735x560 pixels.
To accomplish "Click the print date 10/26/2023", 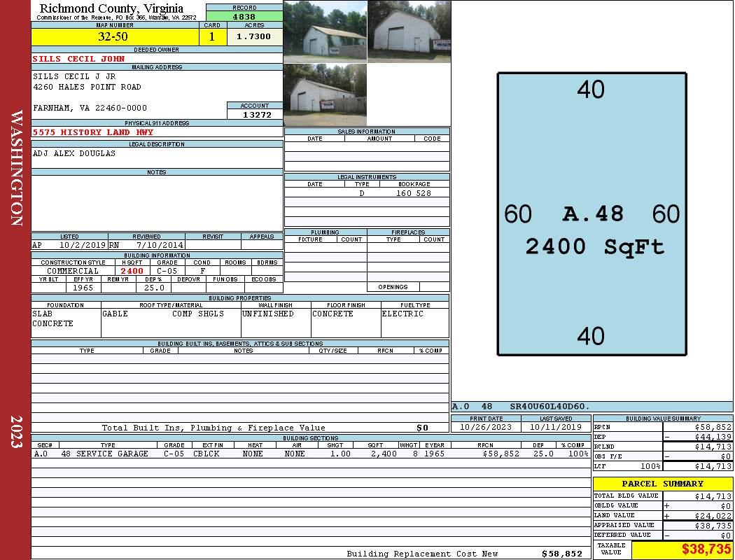I will point(486,427).
